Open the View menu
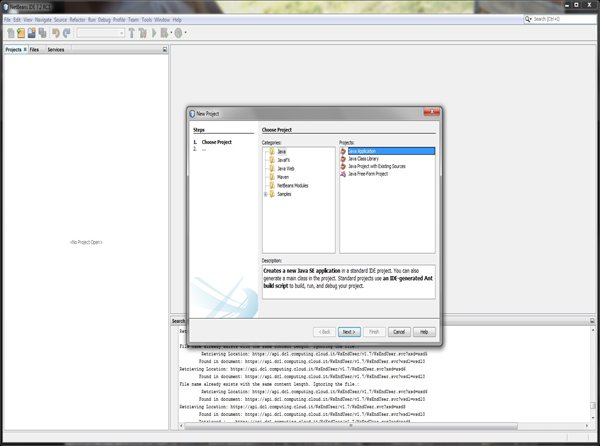 (28, 20)
